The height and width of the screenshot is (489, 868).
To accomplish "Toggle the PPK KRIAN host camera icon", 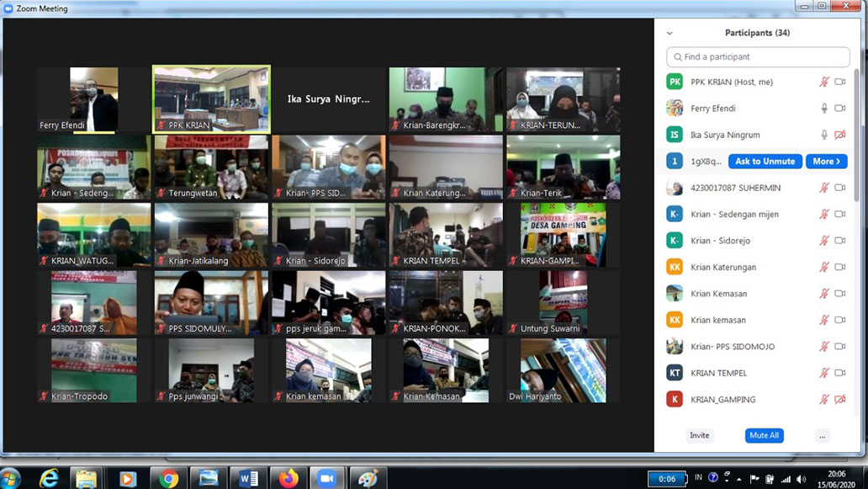I will click(839, 82).
